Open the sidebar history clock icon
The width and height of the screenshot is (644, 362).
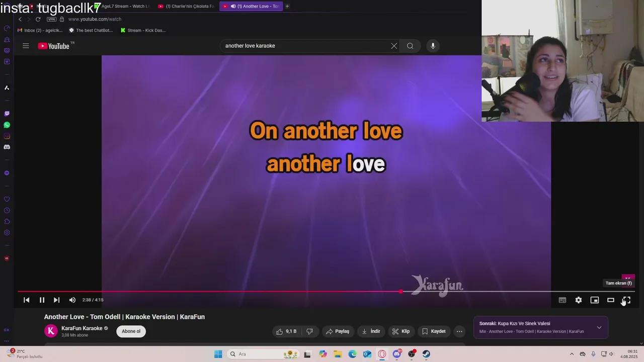[x=7, y=211]
